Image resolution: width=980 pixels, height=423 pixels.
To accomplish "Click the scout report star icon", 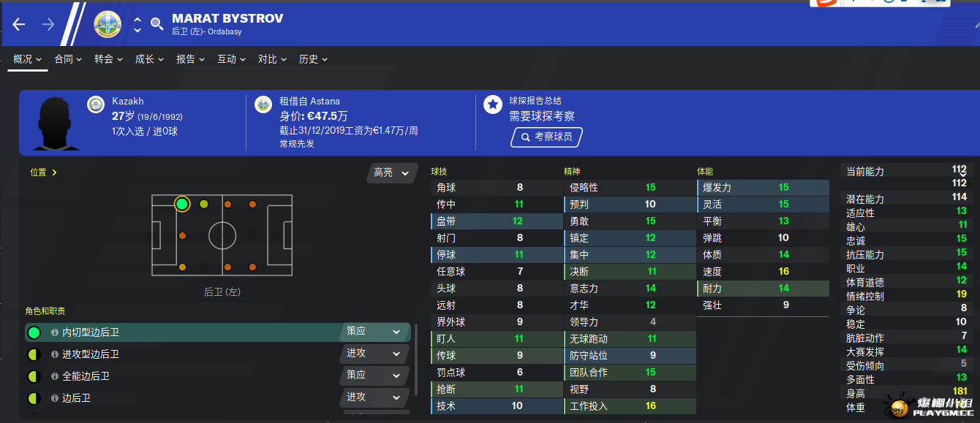I will 493,104.
